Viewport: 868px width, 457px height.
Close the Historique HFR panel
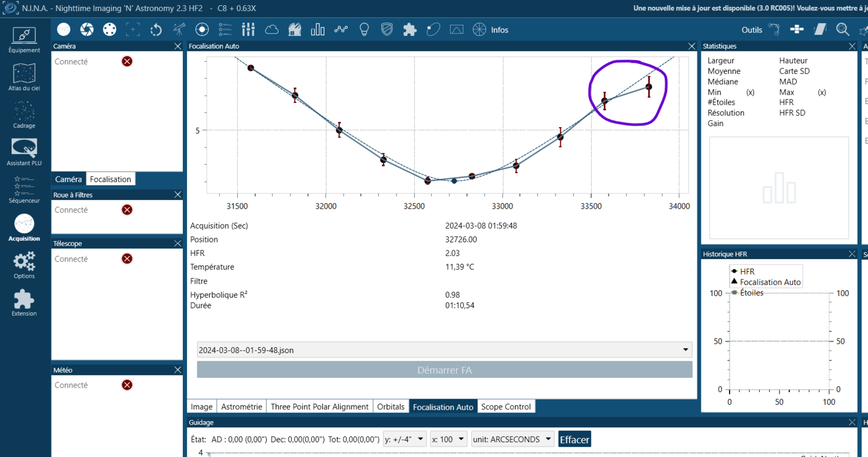(x=852, y=254)
